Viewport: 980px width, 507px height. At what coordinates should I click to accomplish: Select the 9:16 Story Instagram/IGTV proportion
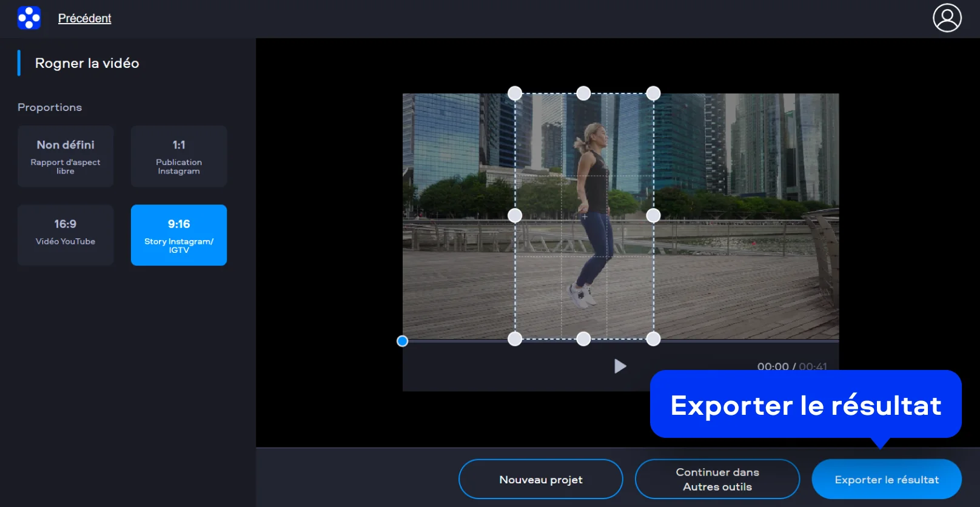179,235
